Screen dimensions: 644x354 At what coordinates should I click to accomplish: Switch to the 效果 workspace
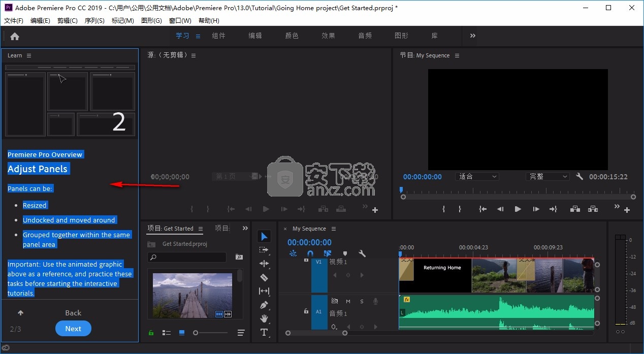point(329,36)
